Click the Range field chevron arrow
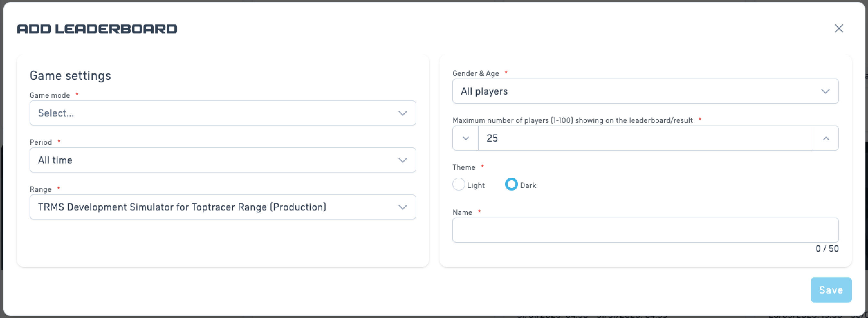Viewport: 868px width, 318px height. point(403,207)
